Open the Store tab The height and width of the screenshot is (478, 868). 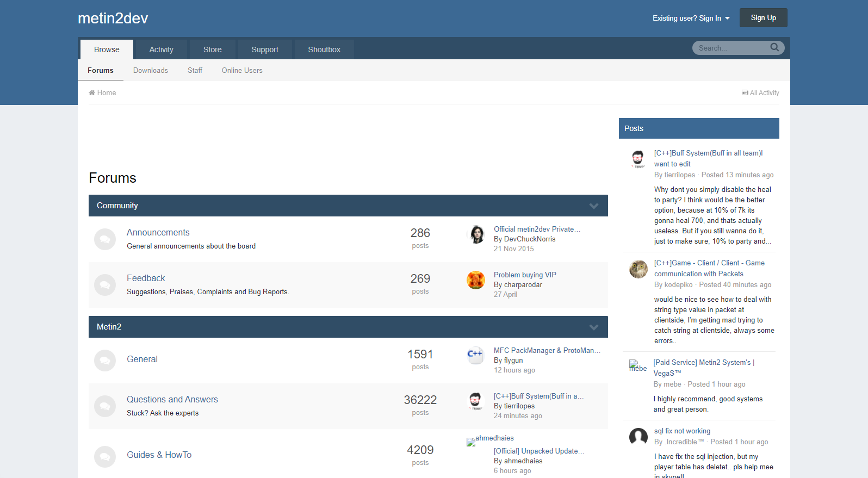(x=213, y=49)
